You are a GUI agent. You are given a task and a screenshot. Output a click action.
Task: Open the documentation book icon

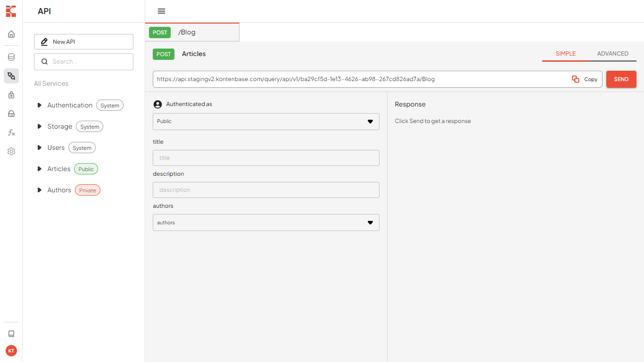pyautogui.click(x=11, y=334)
